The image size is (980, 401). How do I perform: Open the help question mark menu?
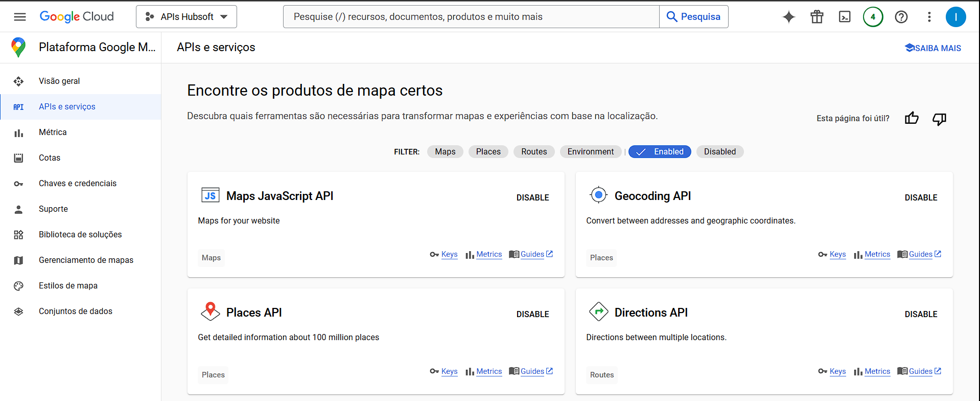coord(901,17)
